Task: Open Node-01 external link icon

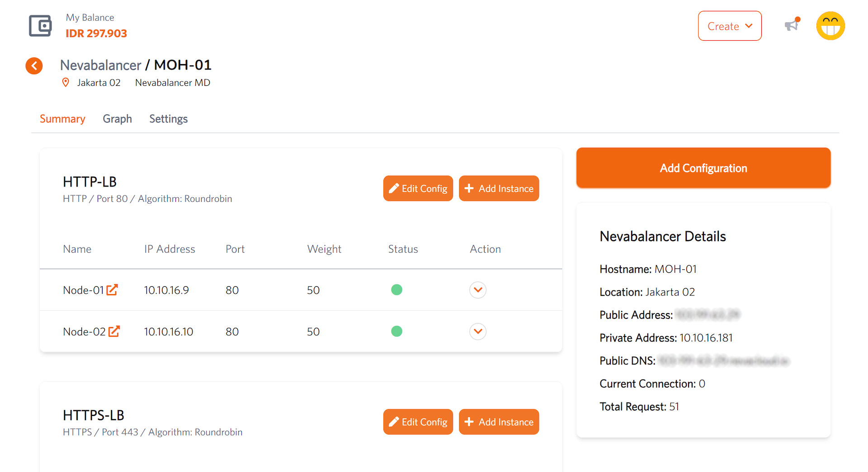Action: (x=112, y=290)
